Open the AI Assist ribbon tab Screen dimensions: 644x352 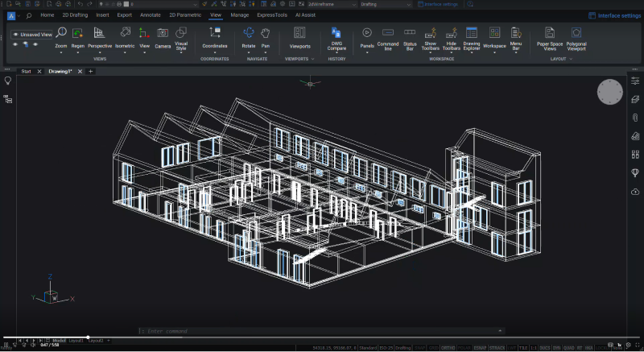click(x=305, y=15)
